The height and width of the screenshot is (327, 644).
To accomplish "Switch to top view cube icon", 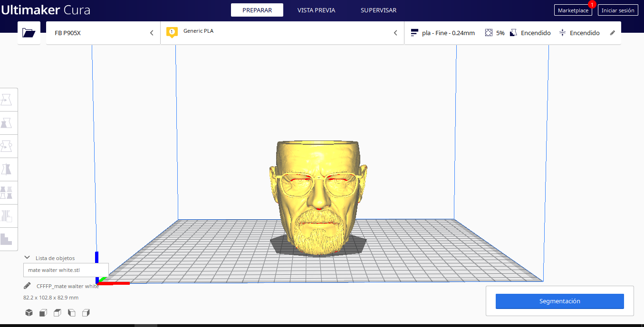I will [58, 313].
